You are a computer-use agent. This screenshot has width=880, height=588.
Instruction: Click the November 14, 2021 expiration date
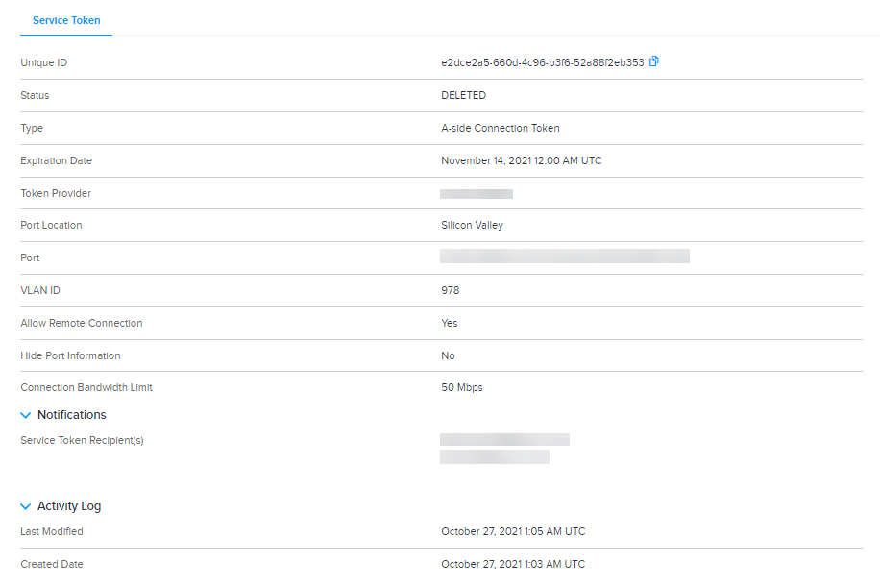pyautogui.click(x=521, y=160)
